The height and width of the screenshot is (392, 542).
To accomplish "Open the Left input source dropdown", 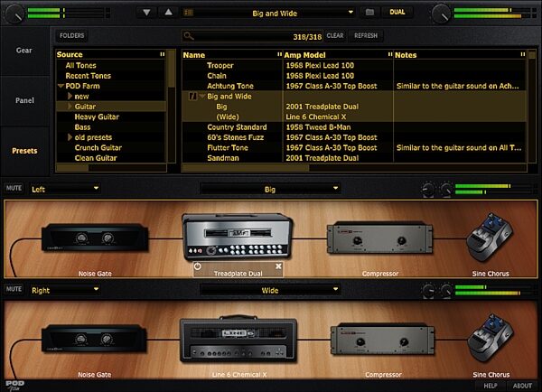I will pyautogui.click(x=65, y=189).
